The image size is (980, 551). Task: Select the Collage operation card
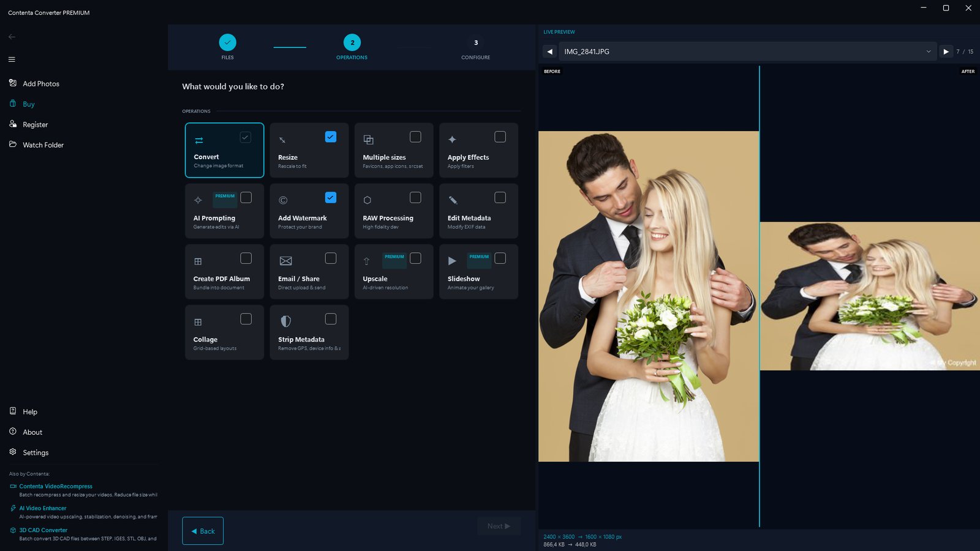click(224, 332)
